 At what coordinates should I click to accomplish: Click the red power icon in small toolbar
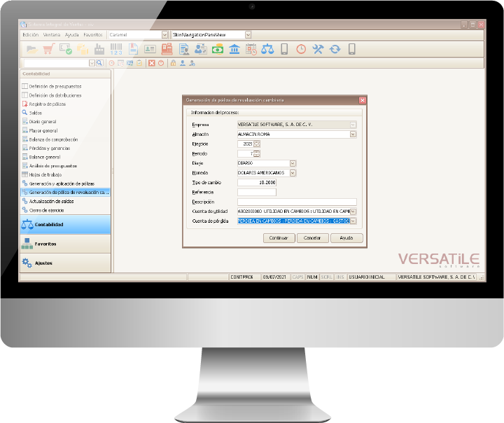(x=161, y=63)
